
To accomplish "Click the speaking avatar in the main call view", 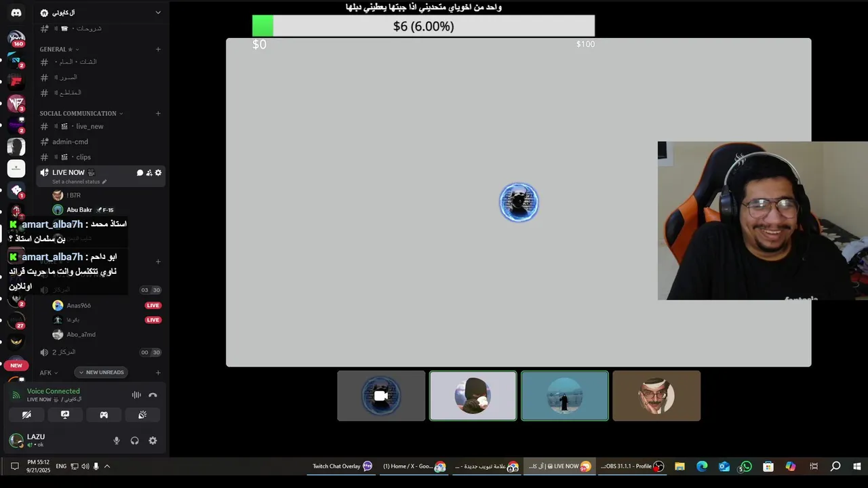I will [519, 202].
